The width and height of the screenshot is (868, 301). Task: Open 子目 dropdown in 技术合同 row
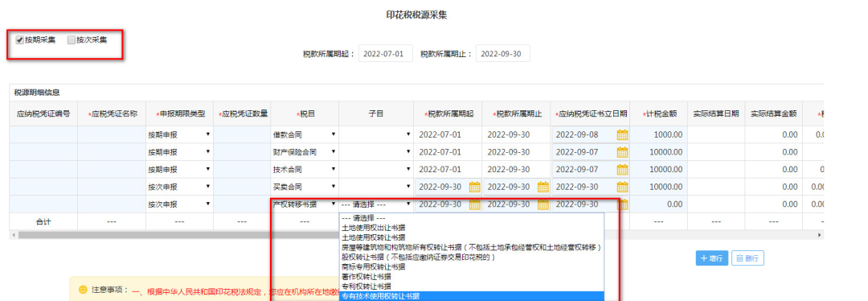point(376,170)
